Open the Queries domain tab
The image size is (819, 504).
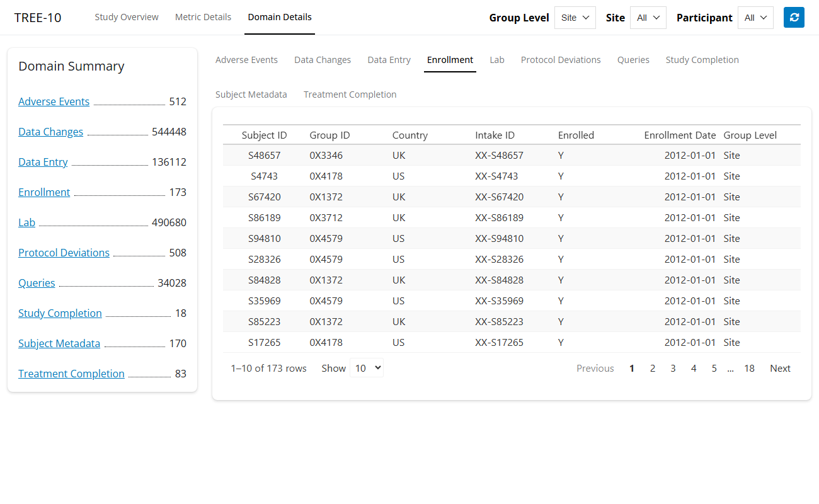pyautogui.click(x=633, y=60)
